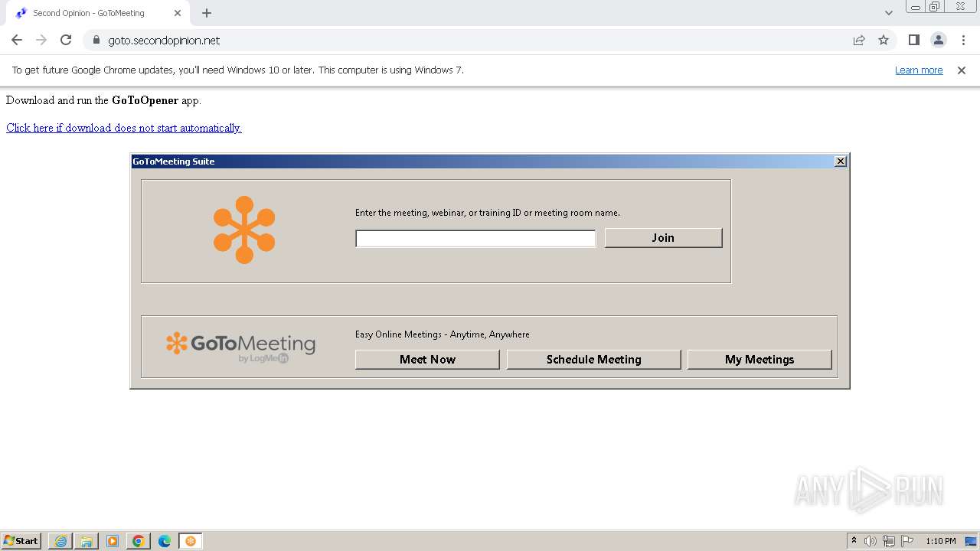Open the Chrome profile icon
This screenshot has width=980, height=551.
[938, 40]
